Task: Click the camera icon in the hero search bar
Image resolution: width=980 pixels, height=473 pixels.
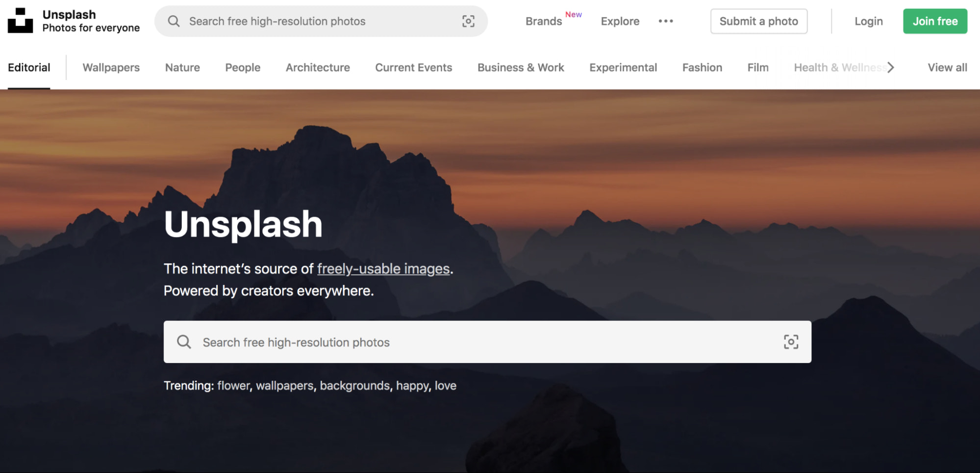Action: (791, 342)
